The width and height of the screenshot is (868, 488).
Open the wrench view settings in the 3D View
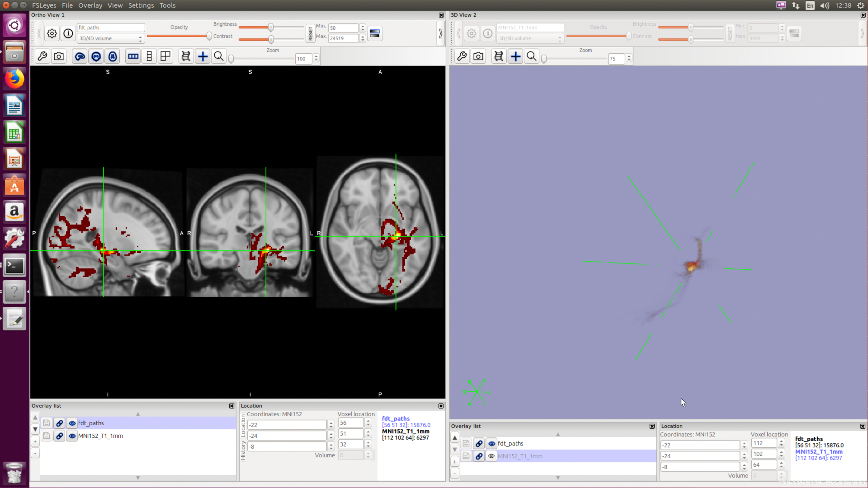[x=462, y=56]
